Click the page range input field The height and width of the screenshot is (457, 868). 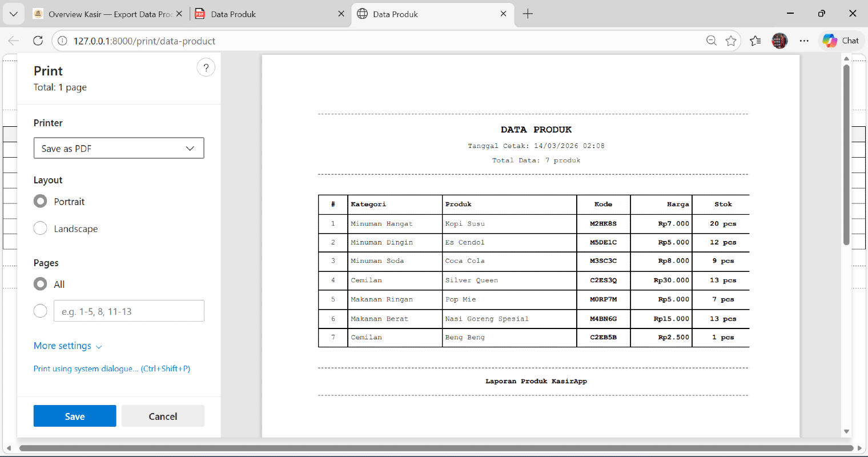(x=129, y=311)
